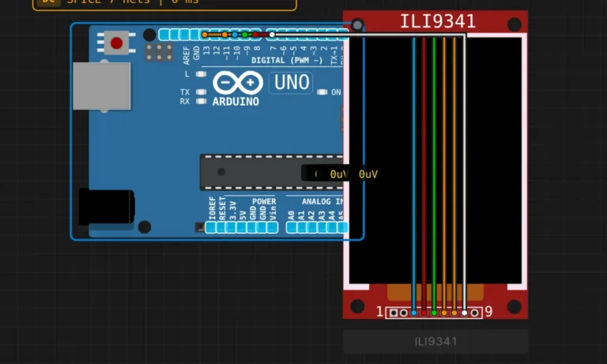Select the Vin power pin
Viewport: 607px width, 364px height.
click(272, 227)
